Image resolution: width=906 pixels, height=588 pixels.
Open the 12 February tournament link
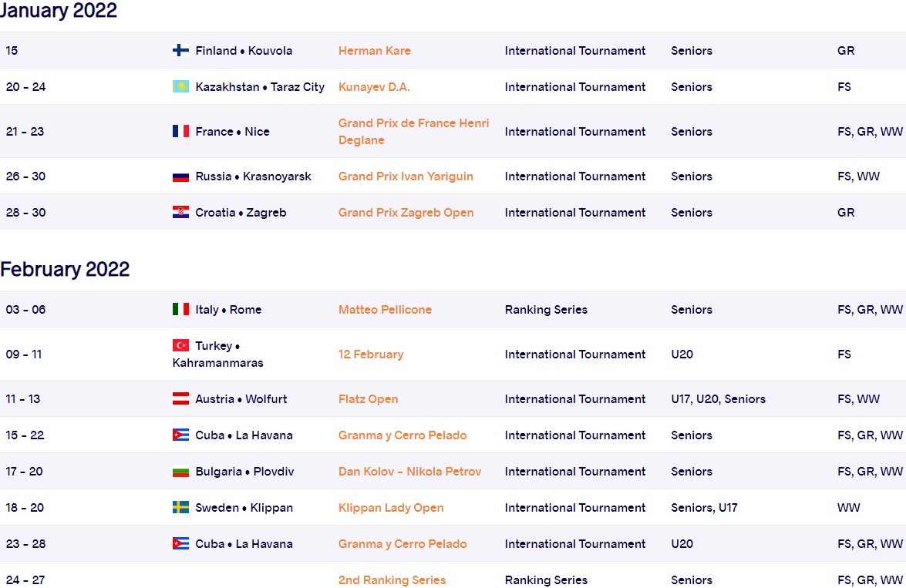coord(371,354)
